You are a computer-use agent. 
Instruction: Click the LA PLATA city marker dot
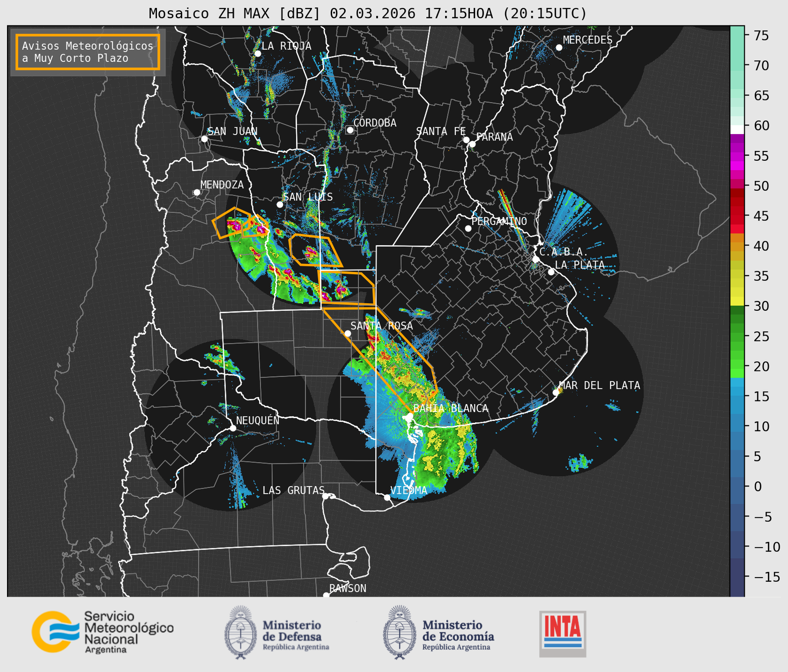point(551,272)
